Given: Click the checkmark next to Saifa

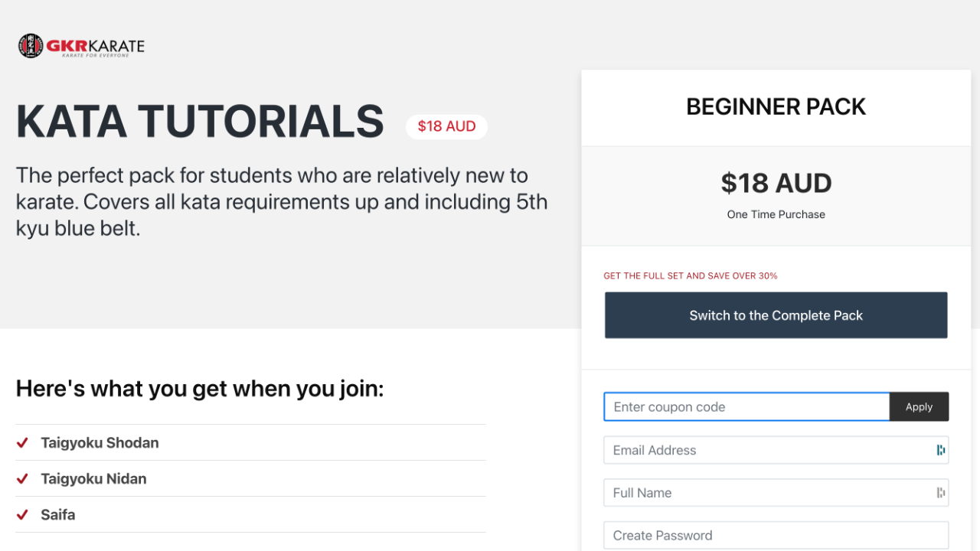Looking at the screenshot, I should 23,514.
